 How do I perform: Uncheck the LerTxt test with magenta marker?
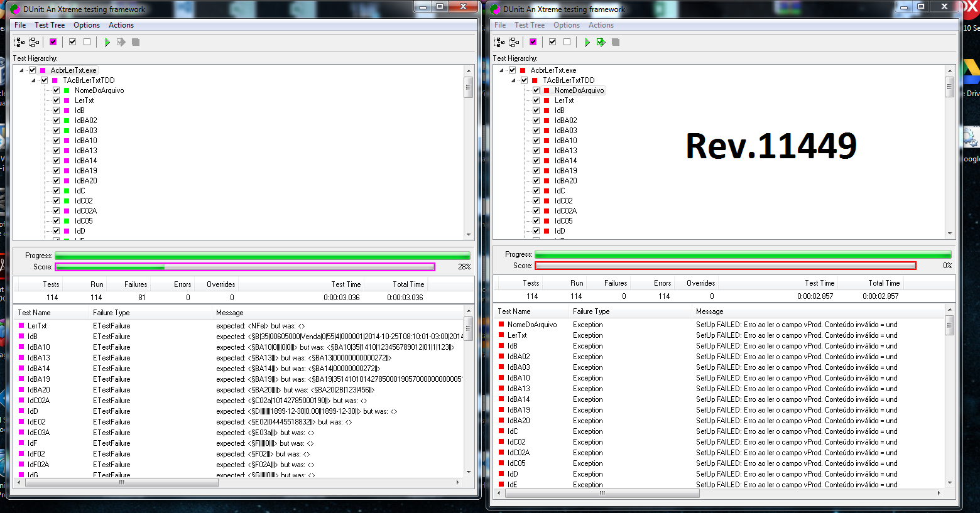56,100
